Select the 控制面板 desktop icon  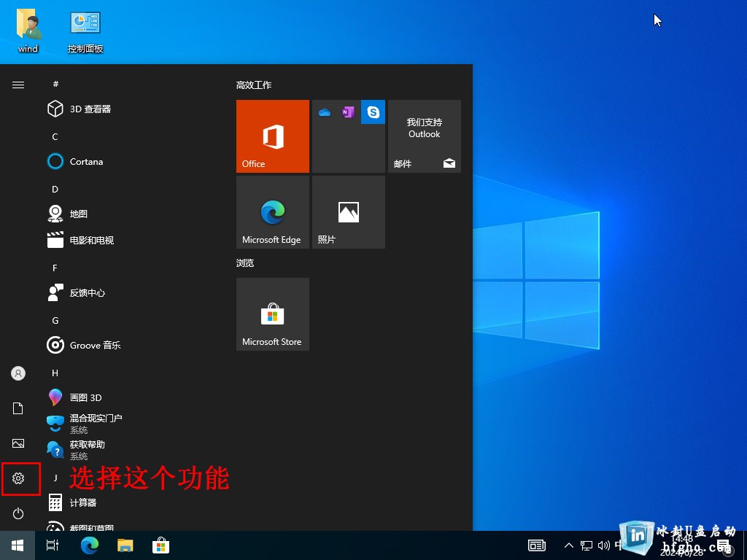pos(85,31)
